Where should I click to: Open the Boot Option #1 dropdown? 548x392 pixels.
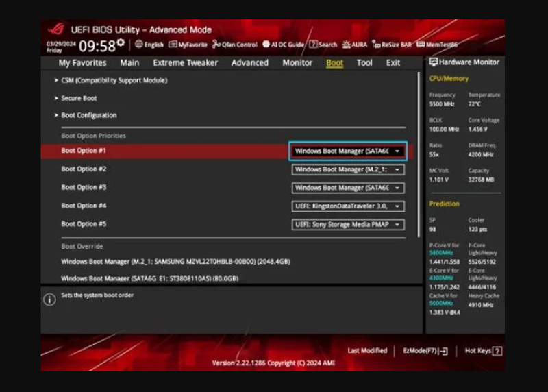coord(348,151)
